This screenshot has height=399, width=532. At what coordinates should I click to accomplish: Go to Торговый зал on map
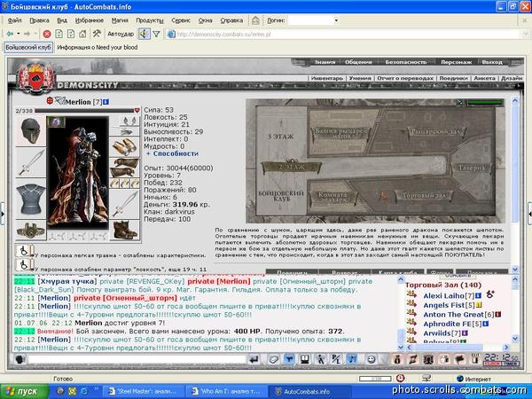(424, 196)
